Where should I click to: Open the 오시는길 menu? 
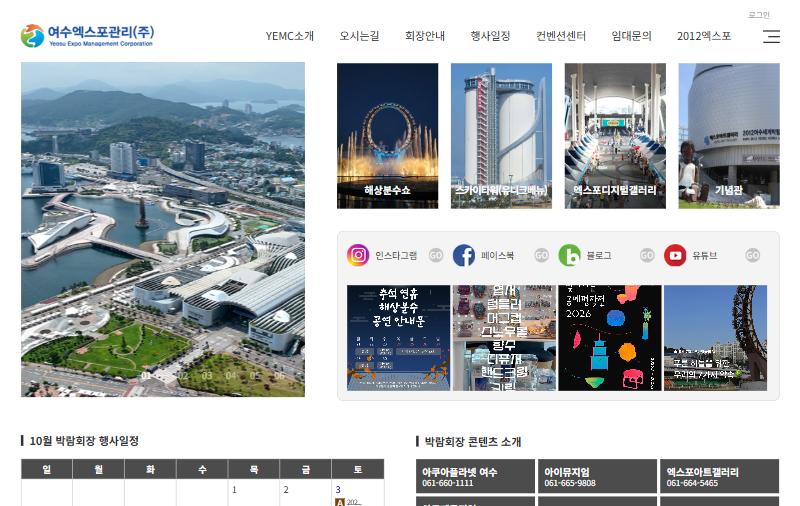tap(360, 36)
